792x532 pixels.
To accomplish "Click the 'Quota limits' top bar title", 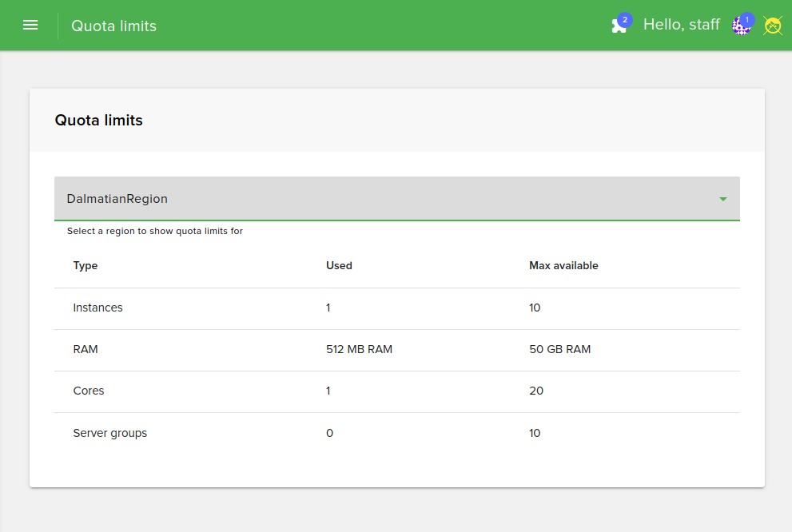I will point(113,26).
